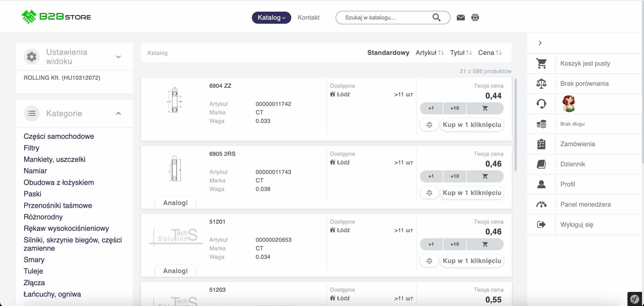Open the Katalog dropdown menu
The width and height of the screenshot is (644, 306).
tap(271, 17)
